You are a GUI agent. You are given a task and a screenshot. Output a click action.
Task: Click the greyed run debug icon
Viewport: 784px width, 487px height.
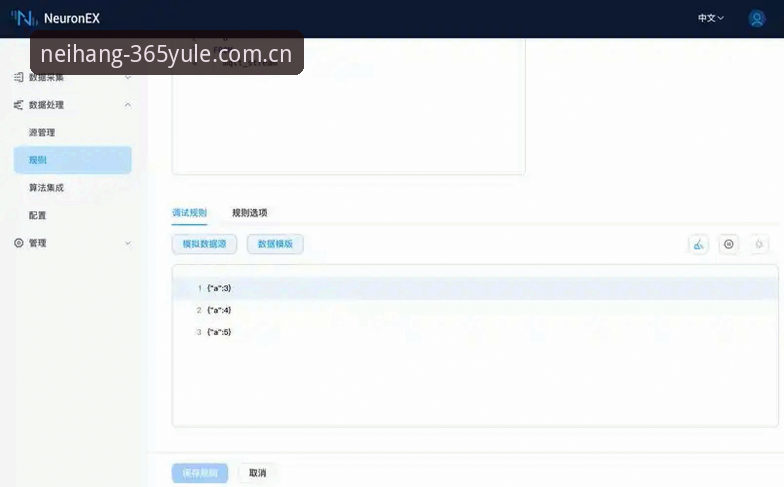point(759,244)
